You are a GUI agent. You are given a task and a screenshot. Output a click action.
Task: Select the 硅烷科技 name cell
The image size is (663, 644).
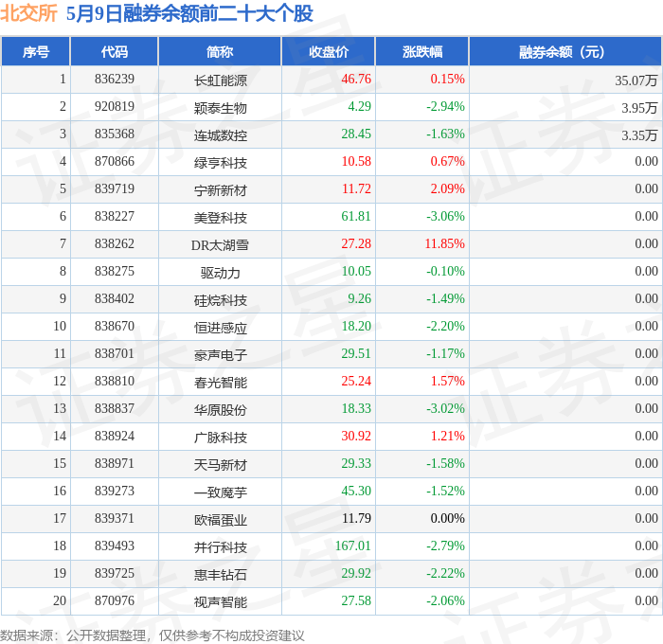pos(221,300)
